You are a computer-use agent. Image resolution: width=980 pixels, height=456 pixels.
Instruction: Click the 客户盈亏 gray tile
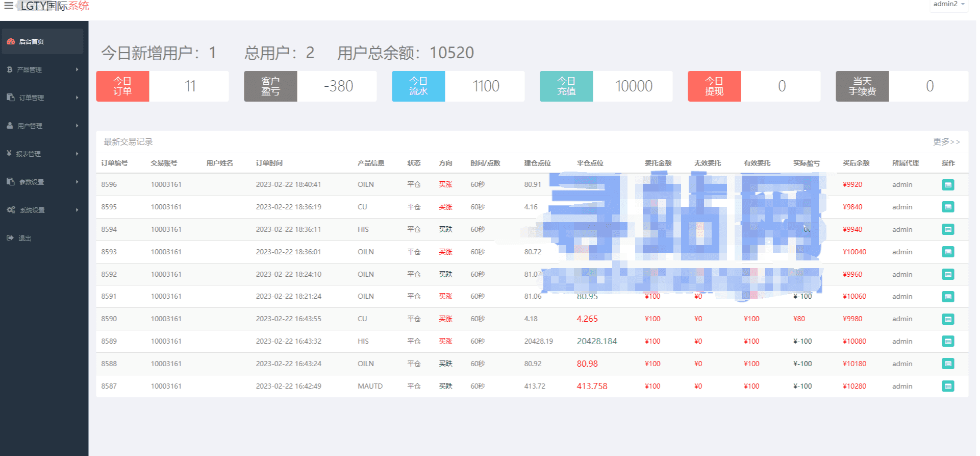[x=270, y=86]
